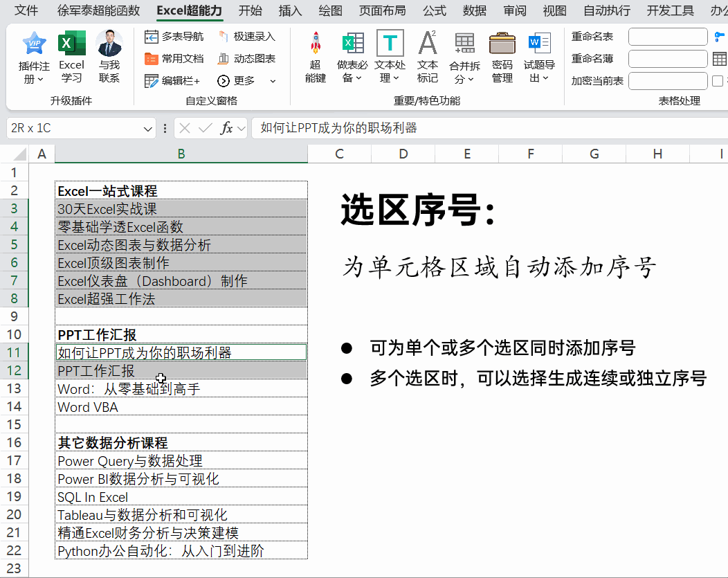
Task: Open 常用文档 pane
Action: 174,59
